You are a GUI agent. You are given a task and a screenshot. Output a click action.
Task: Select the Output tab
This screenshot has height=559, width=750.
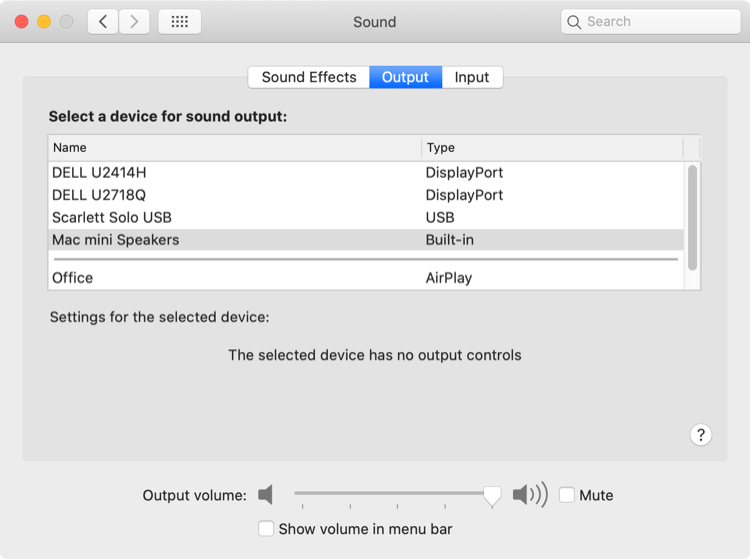click(405, 77)
